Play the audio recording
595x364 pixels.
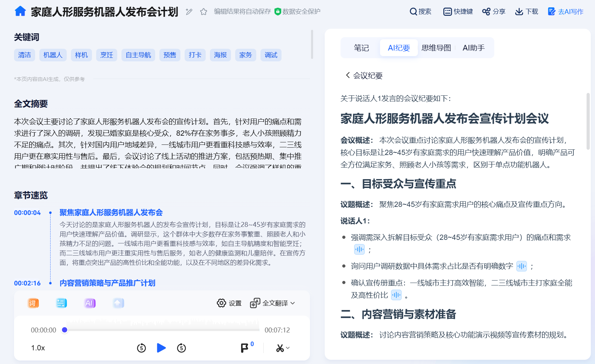click(161, 348)
